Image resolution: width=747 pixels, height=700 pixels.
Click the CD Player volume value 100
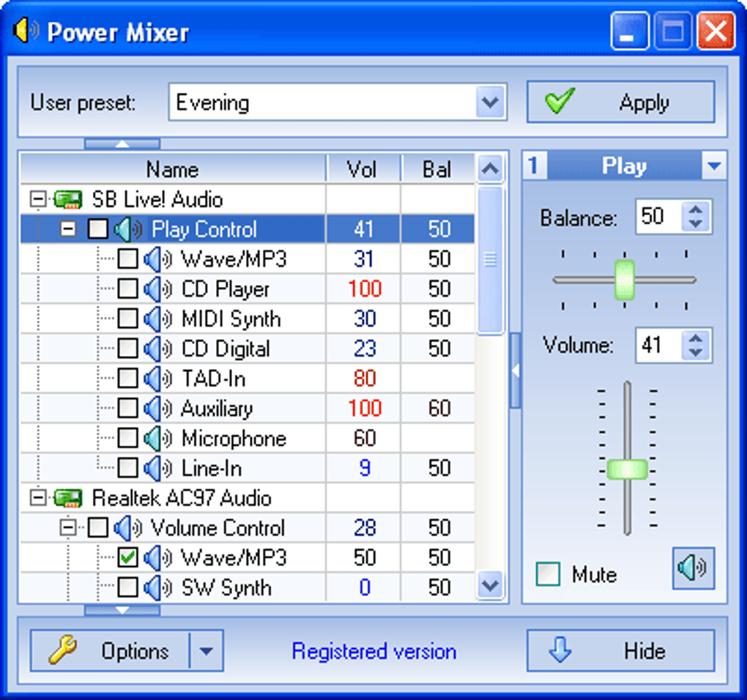pos(365,289)
